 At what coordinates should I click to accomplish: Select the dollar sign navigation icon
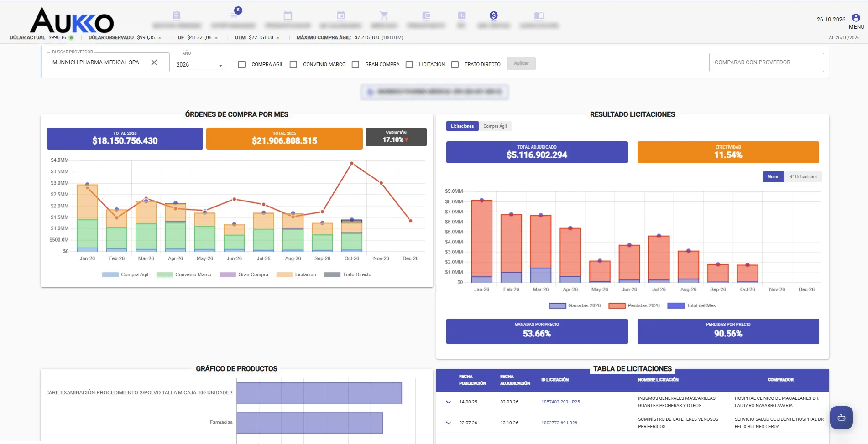point(493,15)
